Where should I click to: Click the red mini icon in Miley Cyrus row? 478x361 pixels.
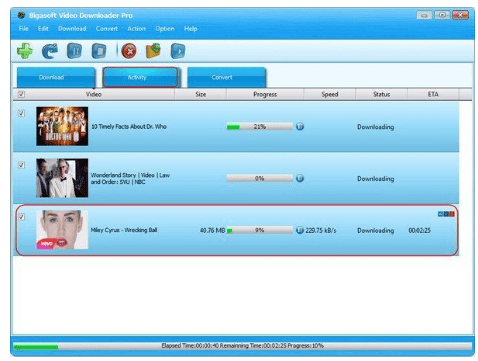452,214
